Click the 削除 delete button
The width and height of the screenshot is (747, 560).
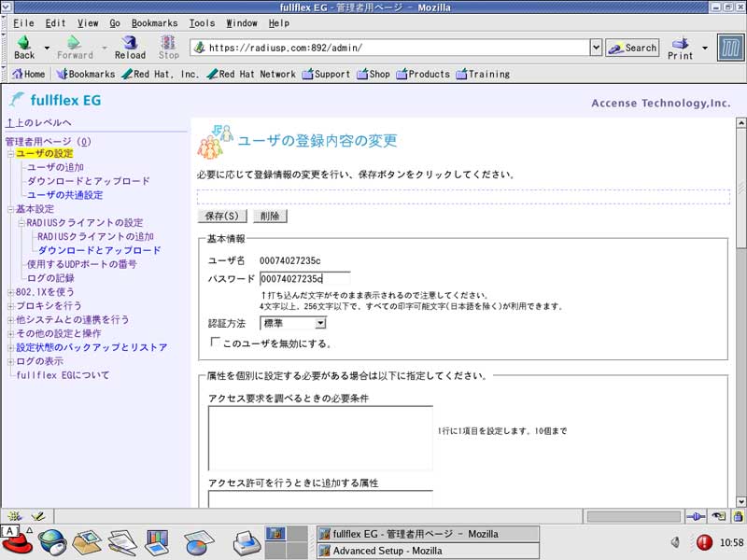pos(270,216)
